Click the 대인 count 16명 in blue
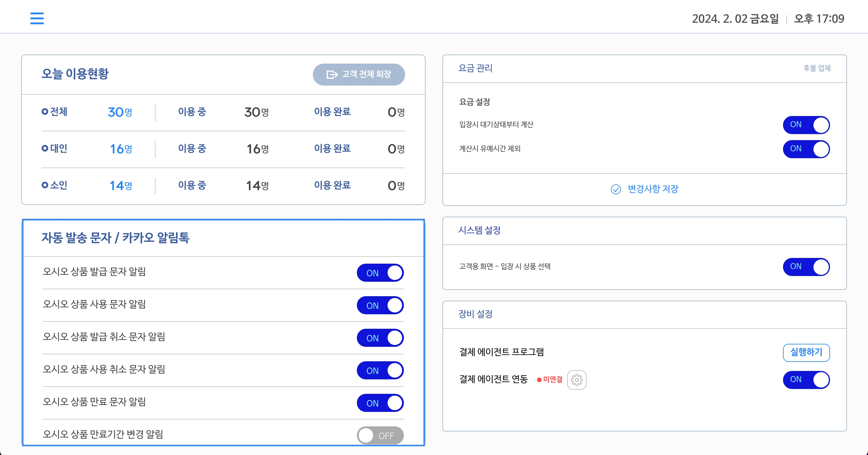Image resolution: width=868 pixels, height=455 pixels. [x=121, y=149]
